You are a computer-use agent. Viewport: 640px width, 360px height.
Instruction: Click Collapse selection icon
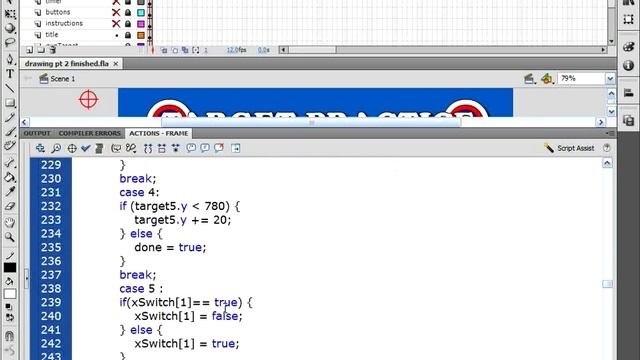(x=162, y=148)
